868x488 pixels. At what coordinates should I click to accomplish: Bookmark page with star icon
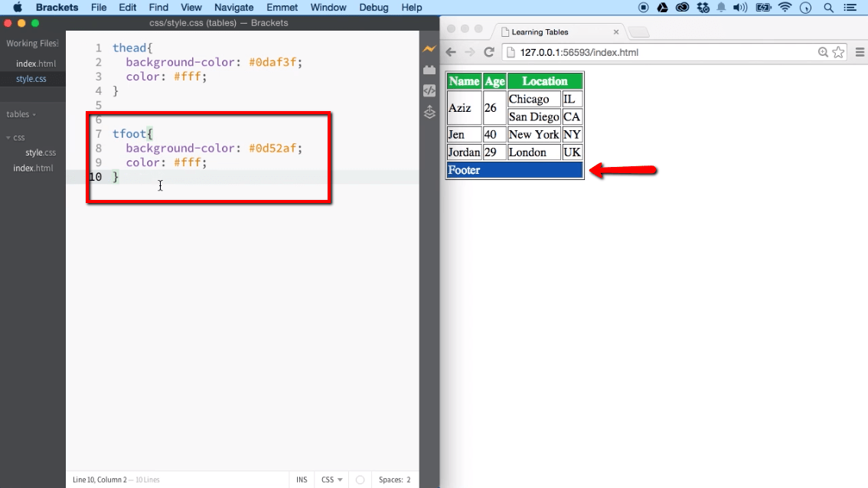click(838, 52)
